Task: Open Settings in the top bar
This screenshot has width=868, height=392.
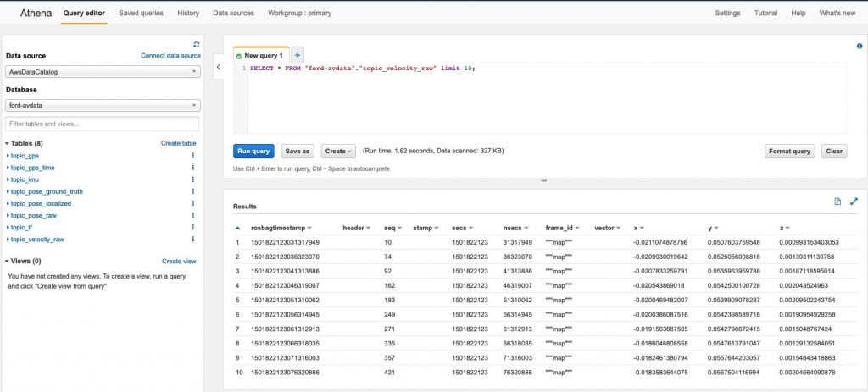Action: point(727,13)
